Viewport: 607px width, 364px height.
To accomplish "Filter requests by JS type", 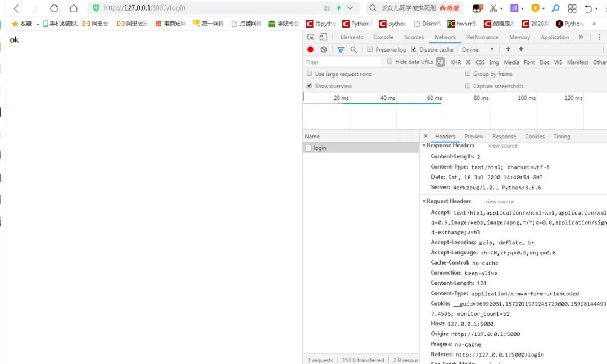I will click(x=468, y=62).
